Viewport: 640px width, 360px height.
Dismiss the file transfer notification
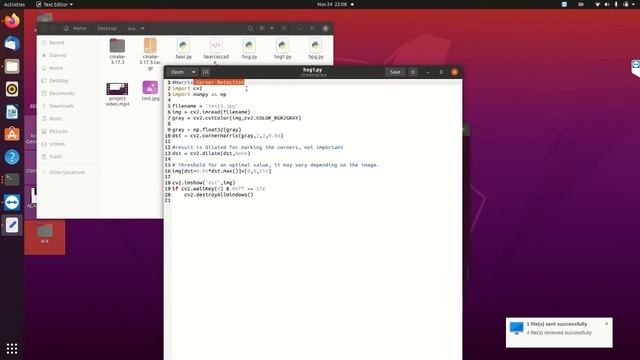tap(607, 324)
